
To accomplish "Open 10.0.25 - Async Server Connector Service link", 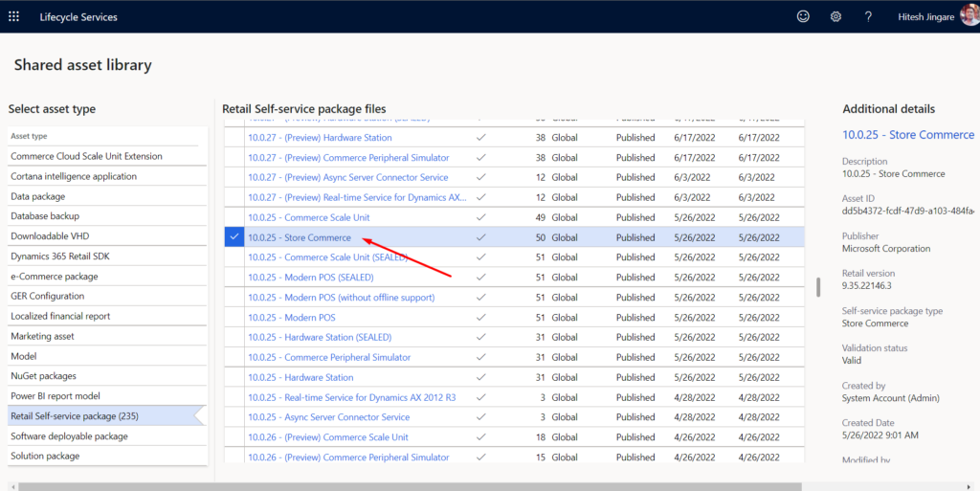I will tap(329, 417).
